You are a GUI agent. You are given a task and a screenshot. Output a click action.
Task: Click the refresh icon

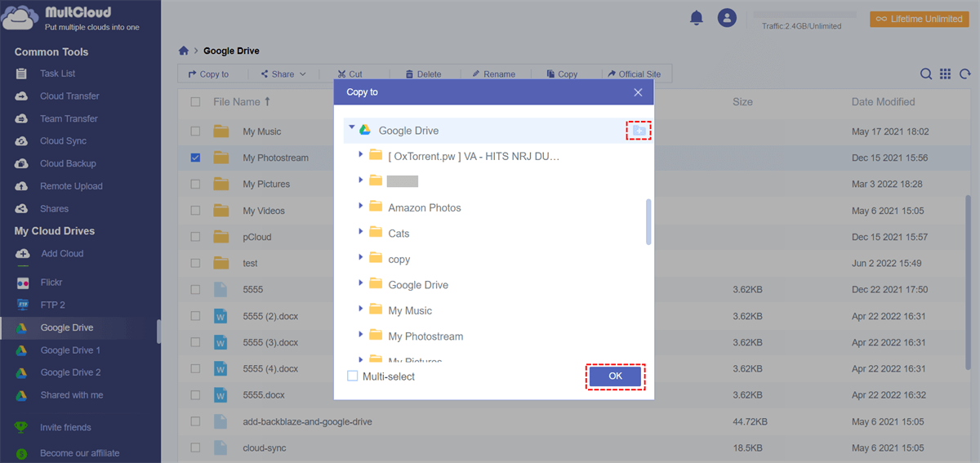[x=964, y=73]
